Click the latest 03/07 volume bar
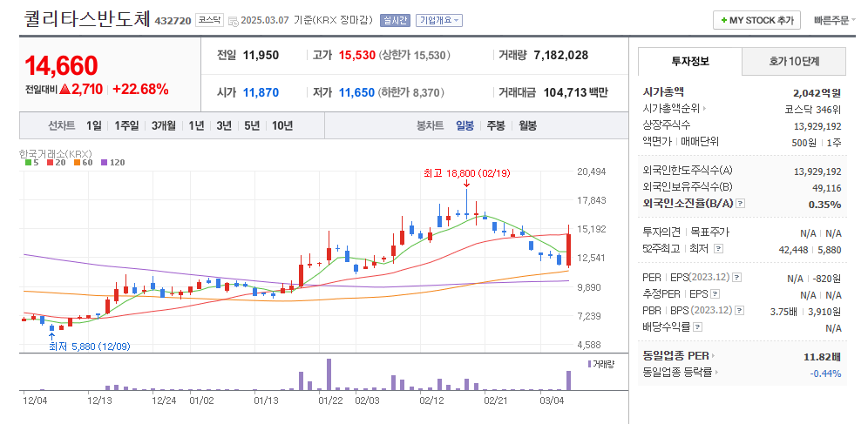 point(568,380)
